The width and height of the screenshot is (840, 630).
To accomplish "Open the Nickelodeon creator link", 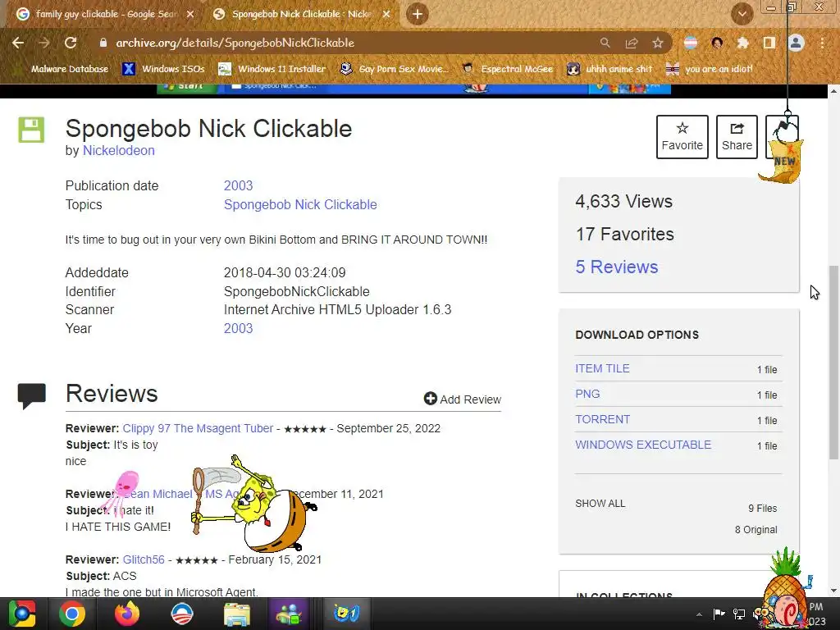I will (x=118, y=151).
